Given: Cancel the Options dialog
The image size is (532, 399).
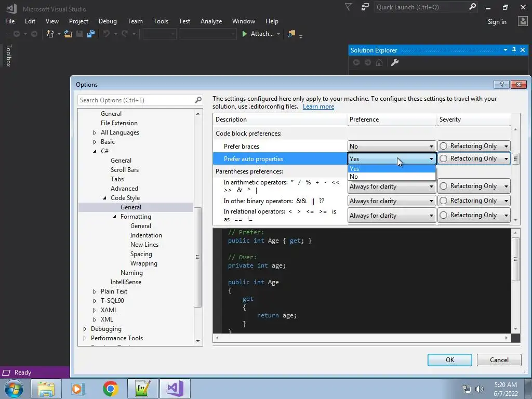Looking at the screenshot, I should [x=499, y=360].
